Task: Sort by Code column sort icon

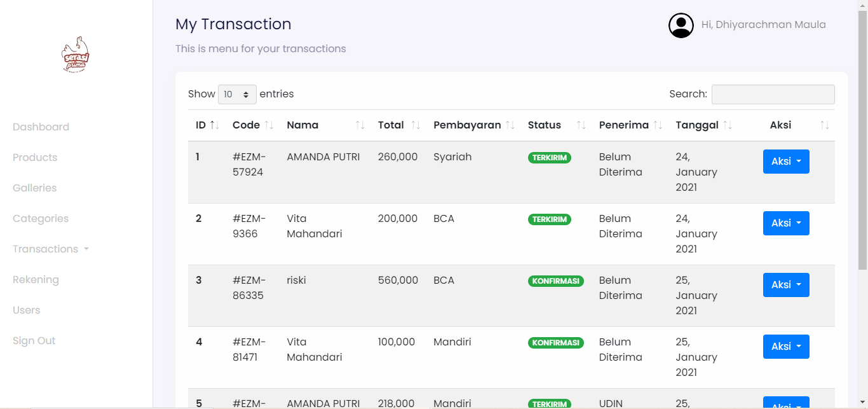Action: pos(269,125)
